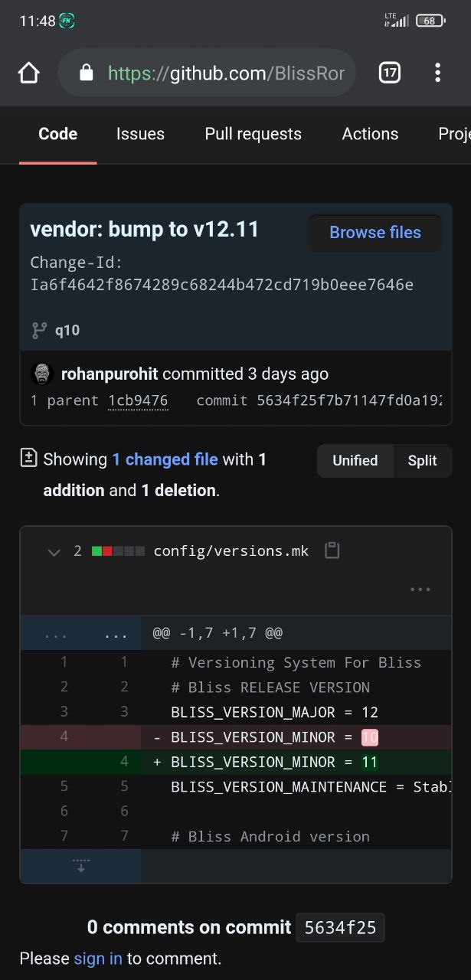Open the file options ellipsis menu
Image resolution: width=471 pixels, height=980 pixels.
[420, 590]
